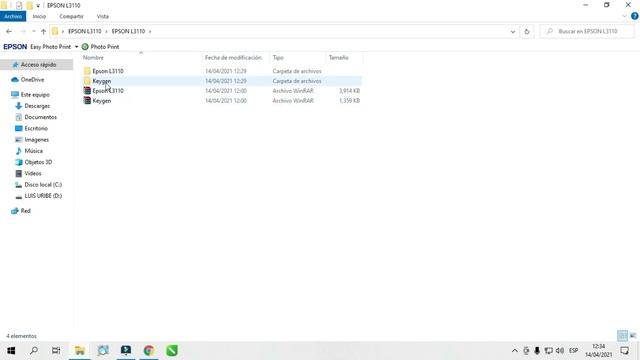Open quick access toolbar customize dropdown
640x360 pixels.
click(38, 6)
